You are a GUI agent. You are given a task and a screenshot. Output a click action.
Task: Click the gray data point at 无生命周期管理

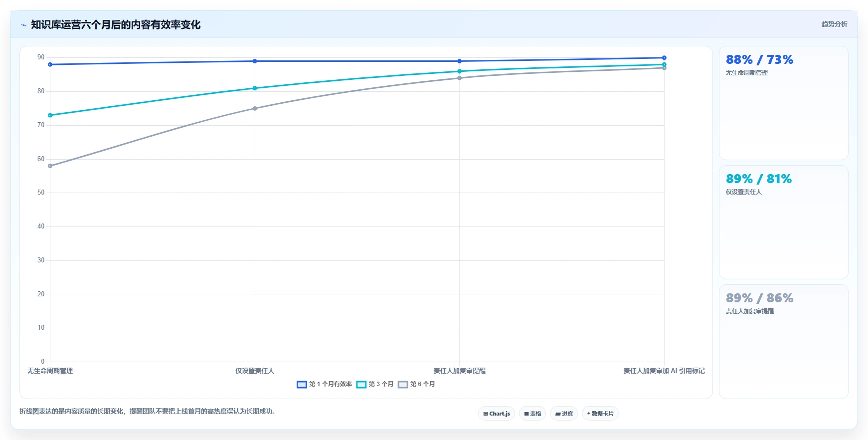50,166
